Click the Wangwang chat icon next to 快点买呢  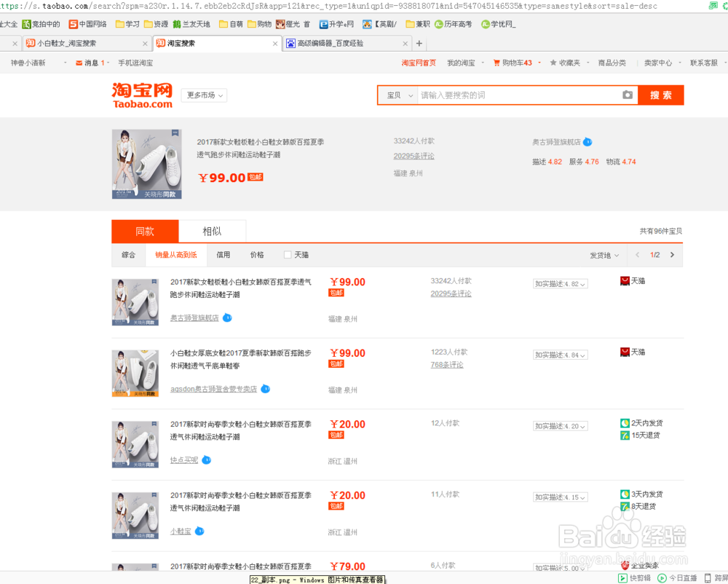pos(207,460)
